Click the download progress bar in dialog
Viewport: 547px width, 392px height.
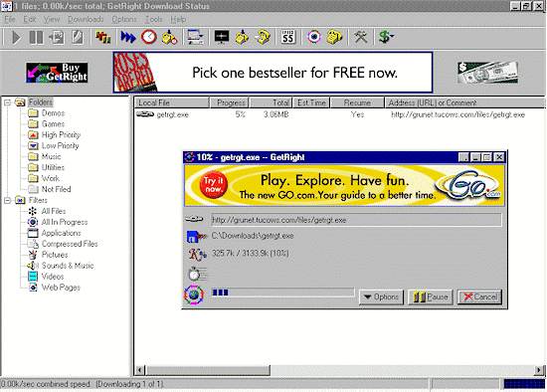pyautogui.click(x=282, y=293)
